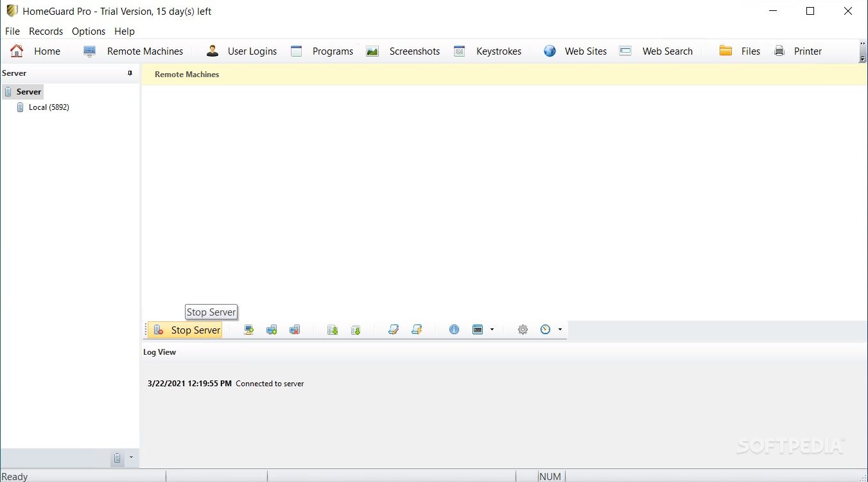
Task: Click the first green download-records icon
Action: (x=333, y=330)
